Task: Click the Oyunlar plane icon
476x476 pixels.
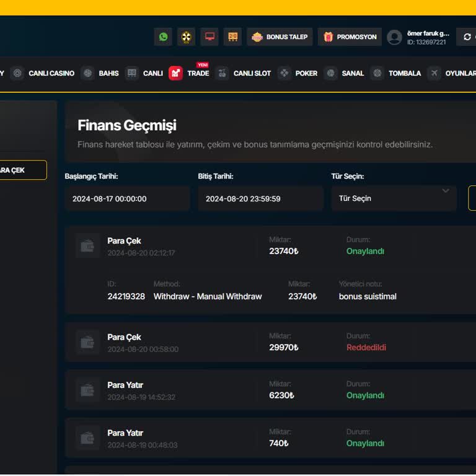Action: [x=434, y=73]
